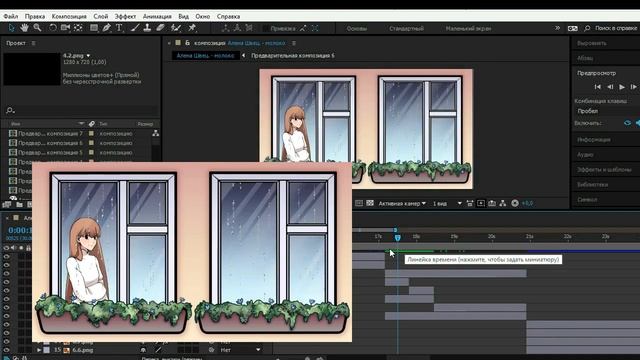Open the Проект panel menu

pos(33,43)
